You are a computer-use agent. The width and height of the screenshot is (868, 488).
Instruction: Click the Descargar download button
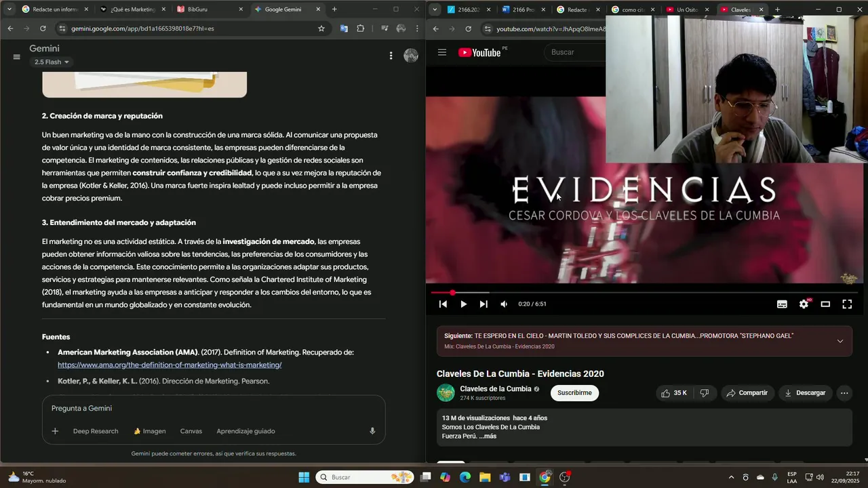point(805,393)
